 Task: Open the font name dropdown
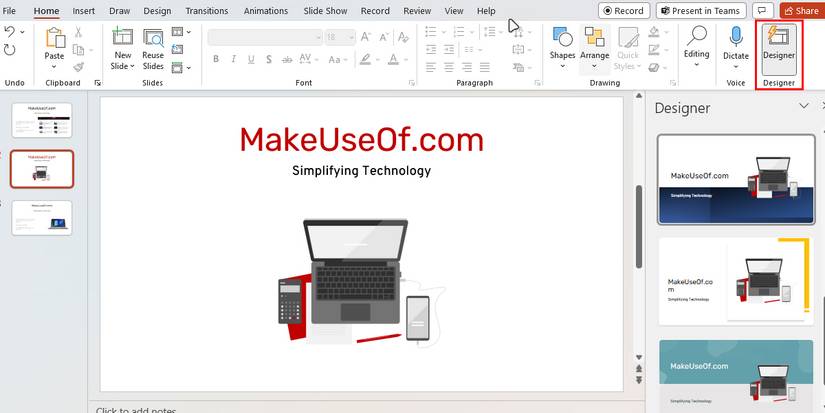319,37
